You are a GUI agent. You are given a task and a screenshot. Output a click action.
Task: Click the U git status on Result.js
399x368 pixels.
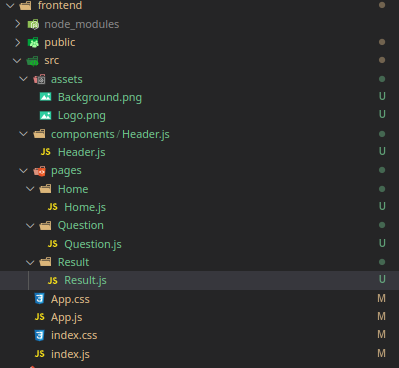coord(382,279)
